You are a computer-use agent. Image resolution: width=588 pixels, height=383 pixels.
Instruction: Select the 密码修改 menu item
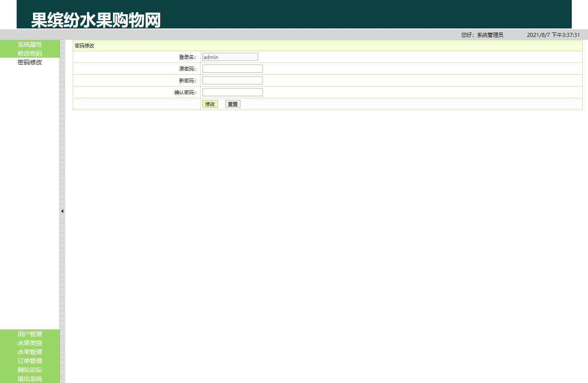pos(29,62)
